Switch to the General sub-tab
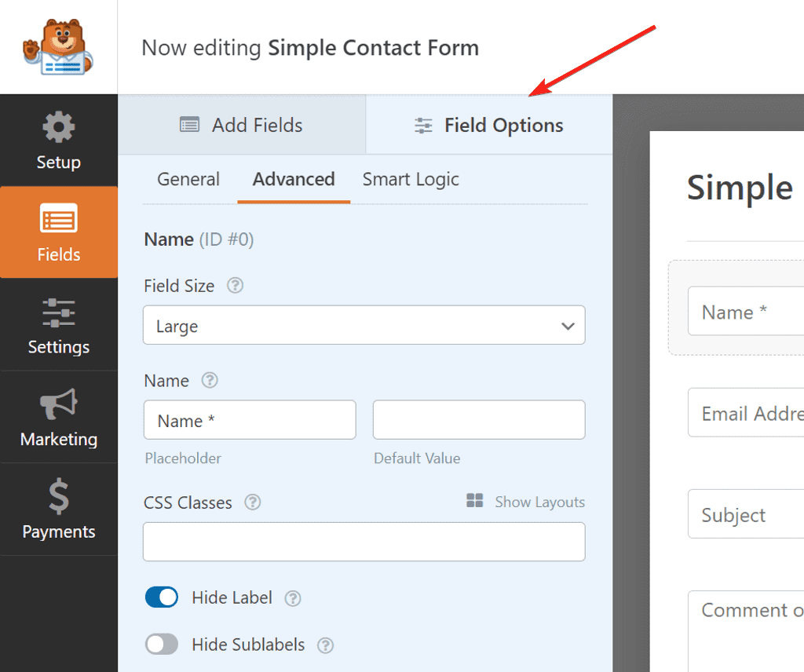Screen dimensions: 804x672 pos(188,179)
